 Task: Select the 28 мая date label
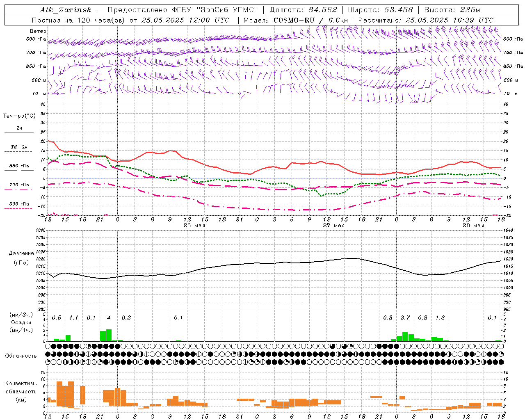[473, 225]
